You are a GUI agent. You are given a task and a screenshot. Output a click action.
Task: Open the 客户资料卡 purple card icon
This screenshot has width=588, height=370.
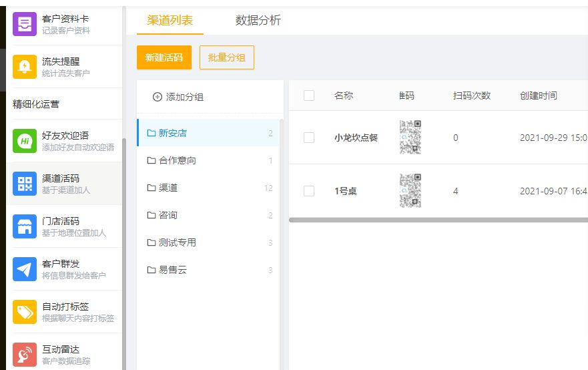click(25, 24)
